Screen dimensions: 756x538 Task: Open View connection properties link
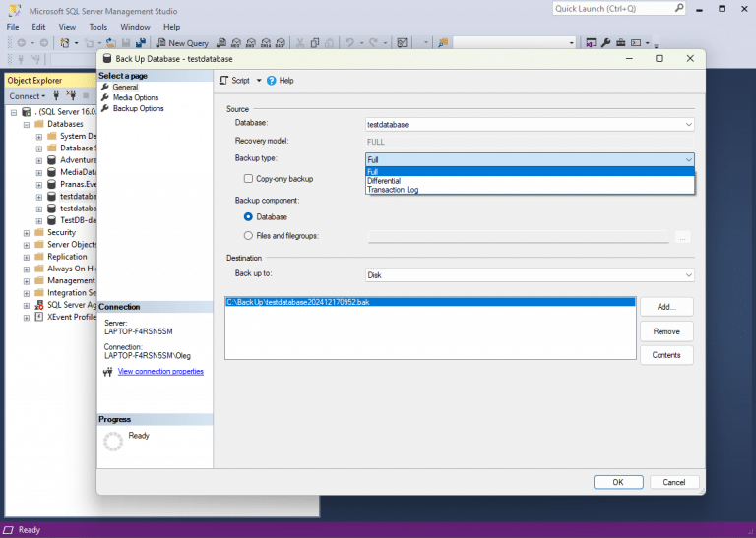[x=160, y=372]
